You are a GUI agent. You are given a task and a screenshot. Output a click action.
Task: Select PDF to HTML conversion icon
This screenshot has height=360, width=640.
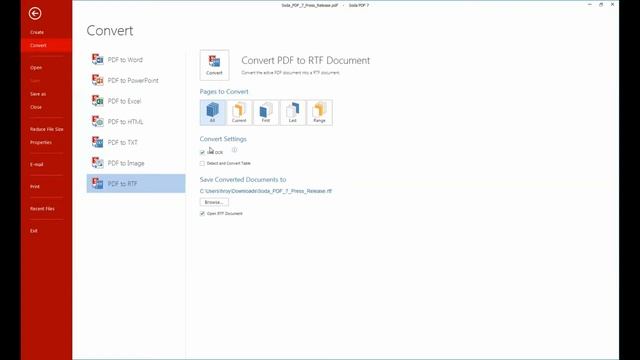(98, 122)
